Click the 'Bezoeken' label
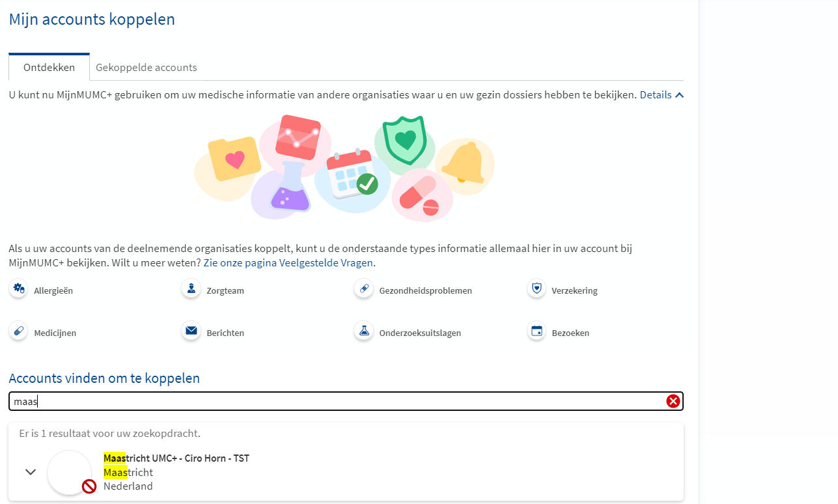 570,333
